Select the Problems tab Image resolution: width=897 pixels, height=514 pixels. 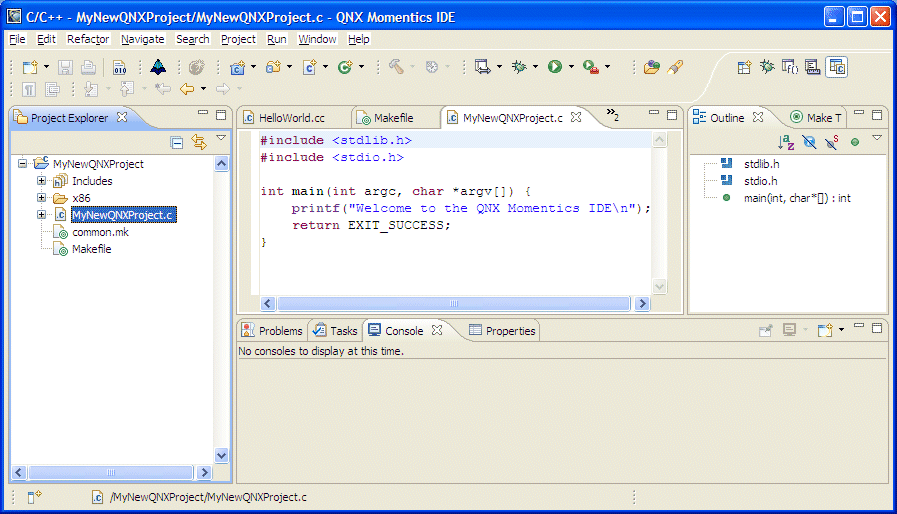tap(280, 331)
